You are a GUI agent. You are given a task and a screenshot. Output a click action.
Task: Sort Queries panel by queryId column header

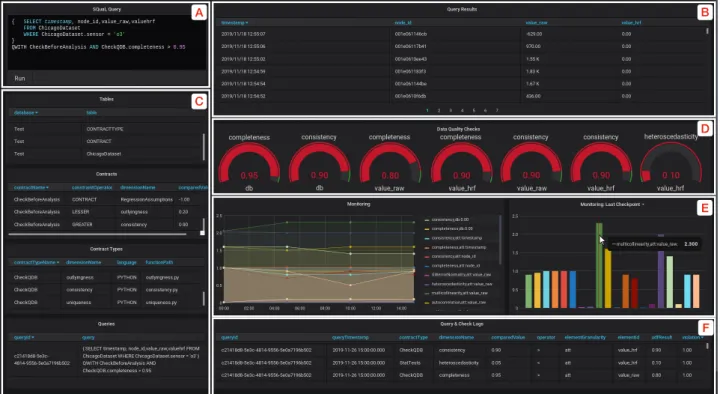point(24,337)
